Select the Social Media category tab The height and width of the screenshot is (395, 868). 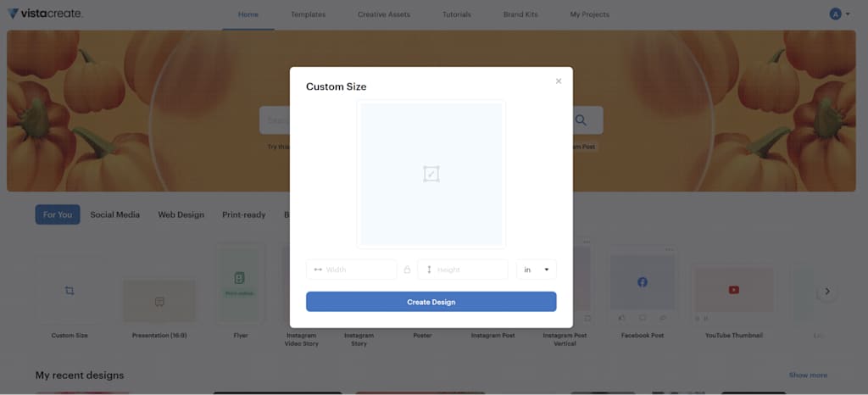pyautogui.click(x=115, y=214)
